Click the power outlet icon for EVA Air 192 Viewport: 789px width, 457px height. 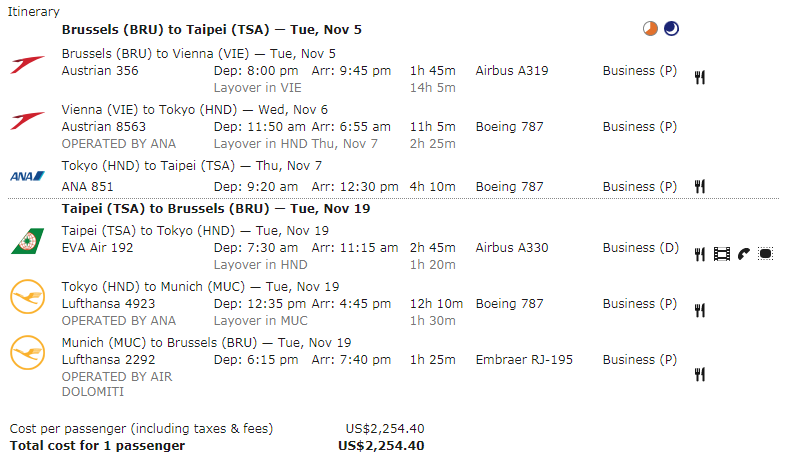point(765,254)
